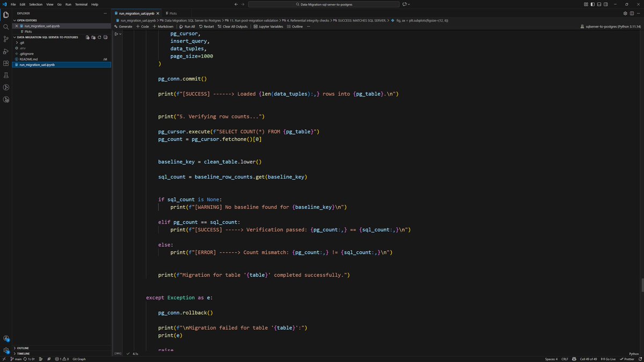The width and height of the screenshot is (644, 362).
Task: Open the notebook Outline button
Action: [x=295, y=26]
